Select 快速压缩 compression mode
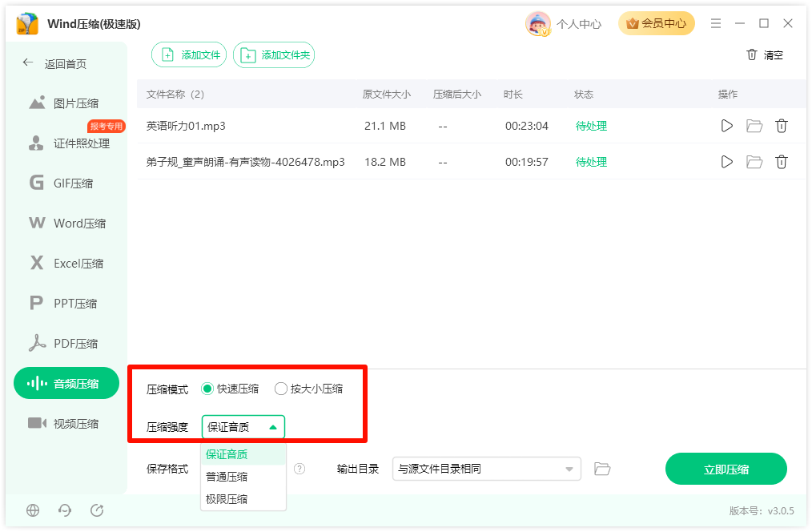Screen dimensions: 812x532 [x=230, y=389]
